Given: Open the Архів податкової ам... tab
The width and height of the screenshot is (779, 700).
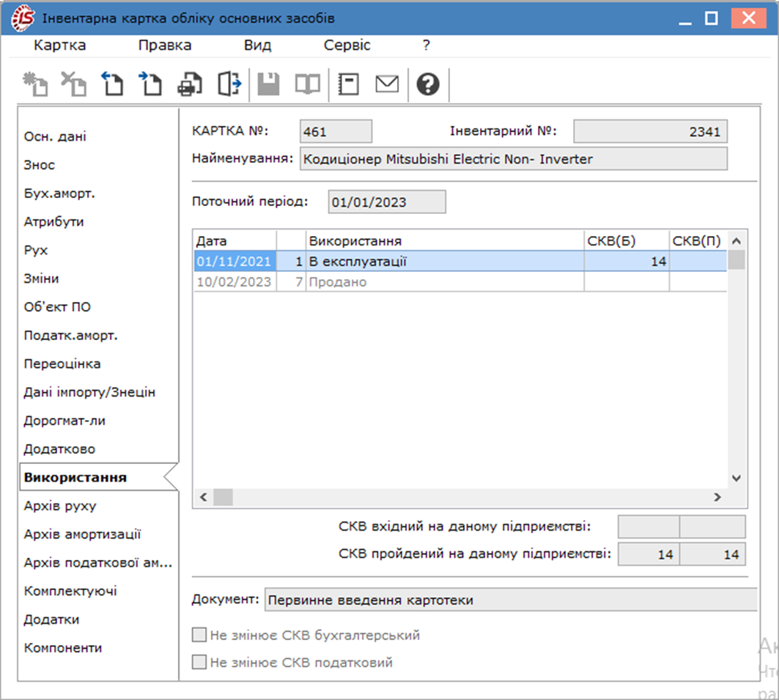Looking at the screenshot, I should point(98,562).
